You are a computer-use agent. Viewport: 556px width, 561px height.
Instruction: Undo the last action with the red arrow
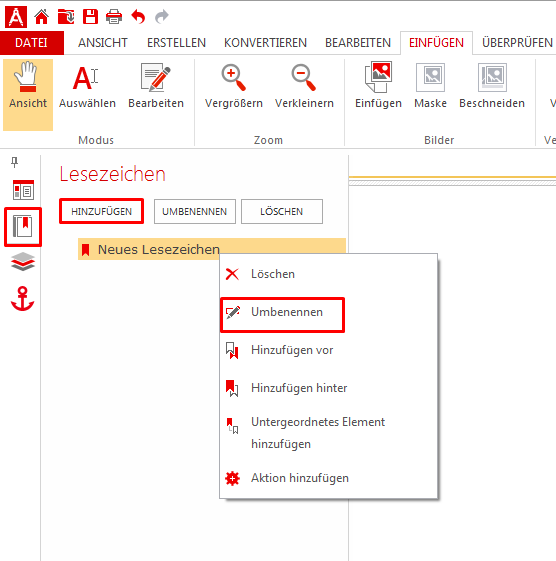138,17
